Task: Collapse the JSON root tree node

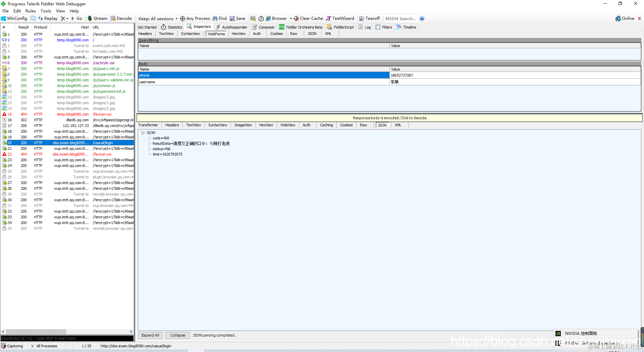Action: tap(143, 133)
